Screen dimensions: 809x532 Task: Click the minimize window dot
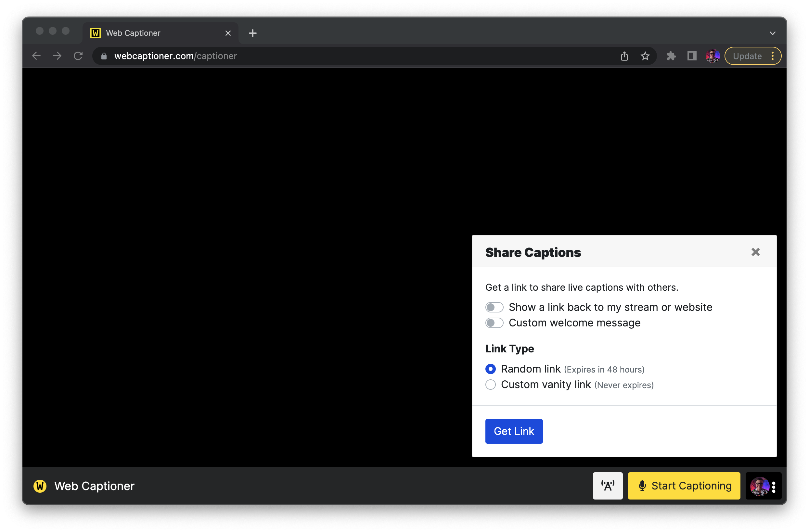click(x=52, y=31)
